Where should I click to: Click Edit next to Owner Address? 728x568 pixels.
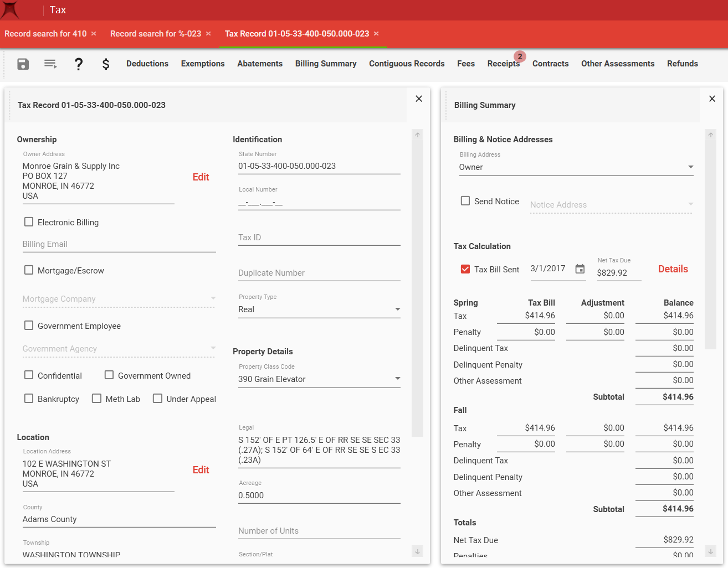click(201, 177)
